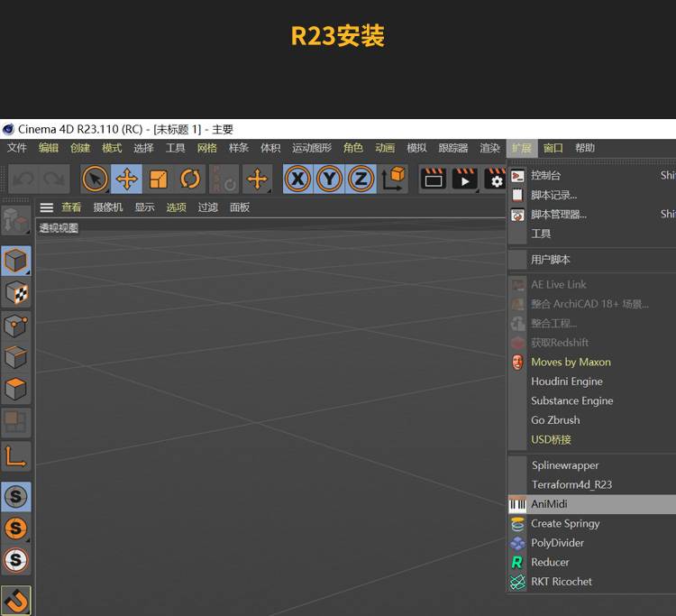Choose 脚本记录... menu entry

click(x=592, y=195)
